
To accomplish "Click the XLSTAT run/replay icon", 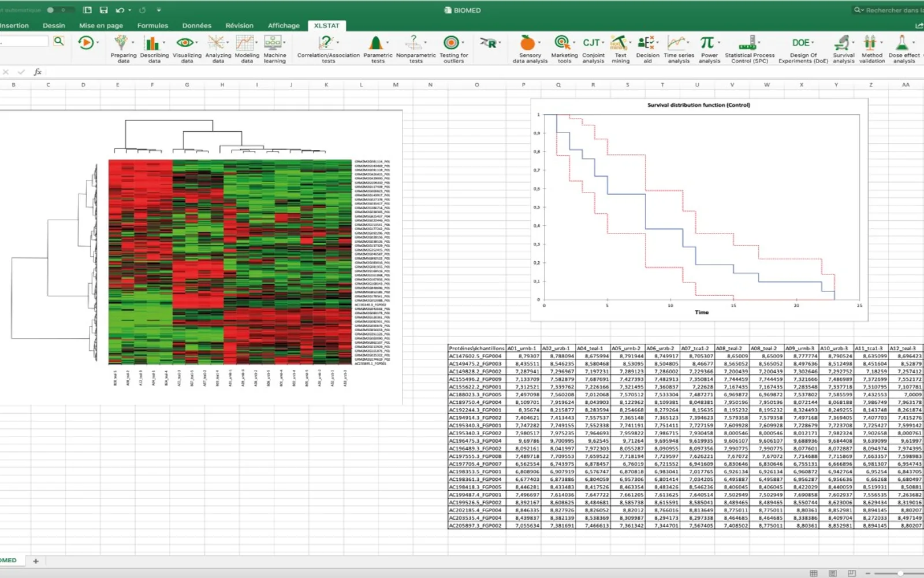I will pyautogui.click(x=86, y=42).
